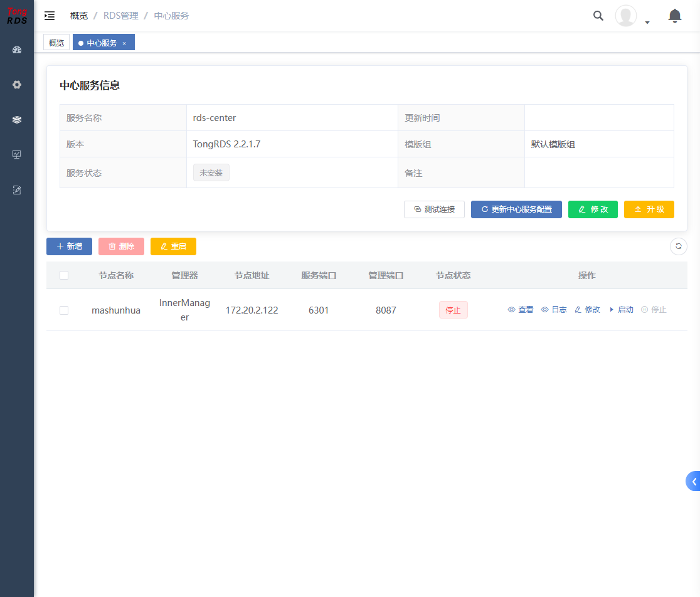This screenshot has height=597, width=700.
Task: Click 查看 for node mashunhua
Action: (x=521, y=310)
